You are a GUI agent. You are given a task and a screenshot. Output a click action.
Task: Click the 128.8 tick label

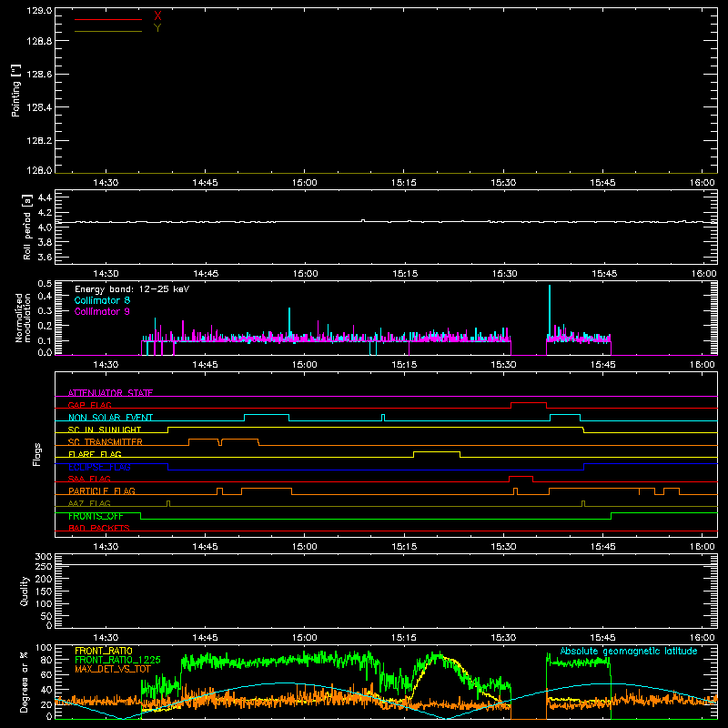pyautogui.click(x=39, y=41)
